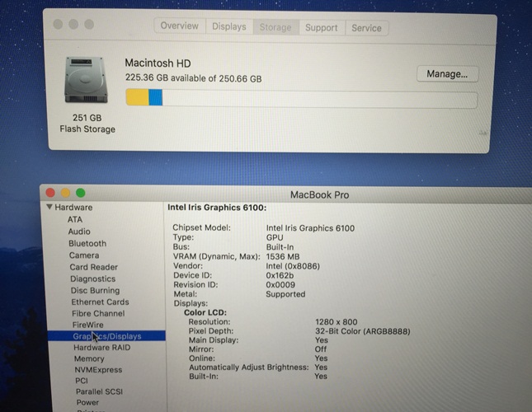The height and width of the screenshot is (412, 532).
Task: Select the highlighted Graphics/Displays row
Action: (106, 335)
